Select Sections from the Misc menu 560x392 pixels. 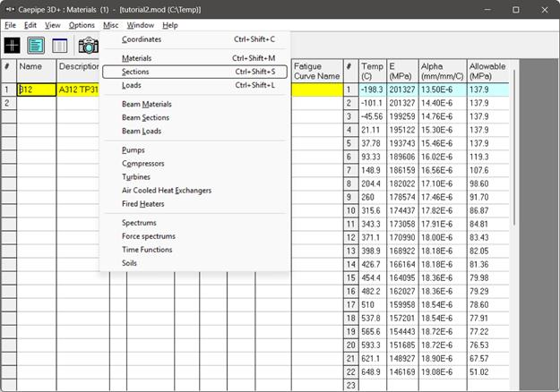pos(194,72)
